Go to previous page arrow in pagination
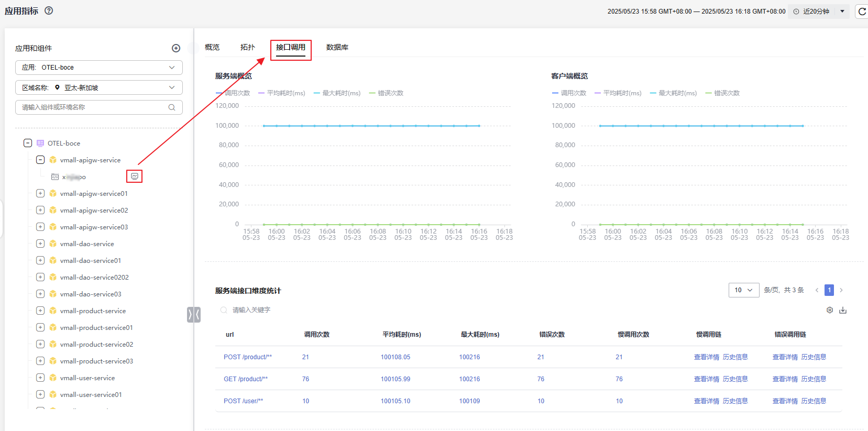 [817, 290]
